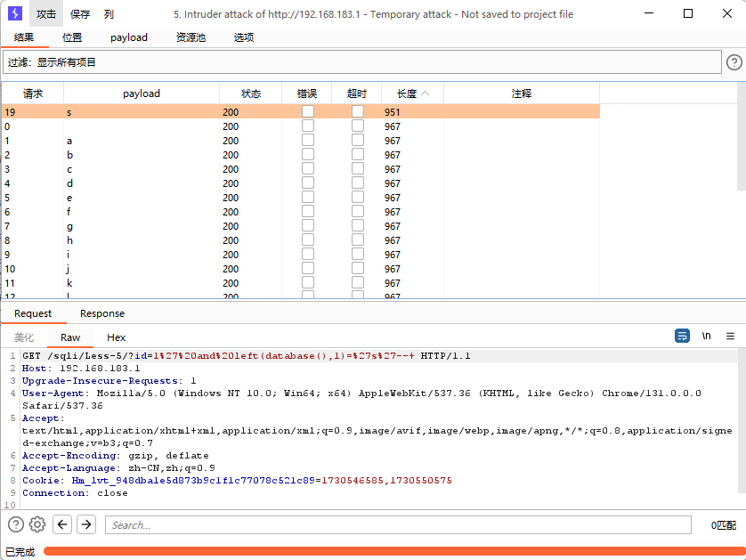Click the Search input field

pyautogui.click(x=398, y=524)
